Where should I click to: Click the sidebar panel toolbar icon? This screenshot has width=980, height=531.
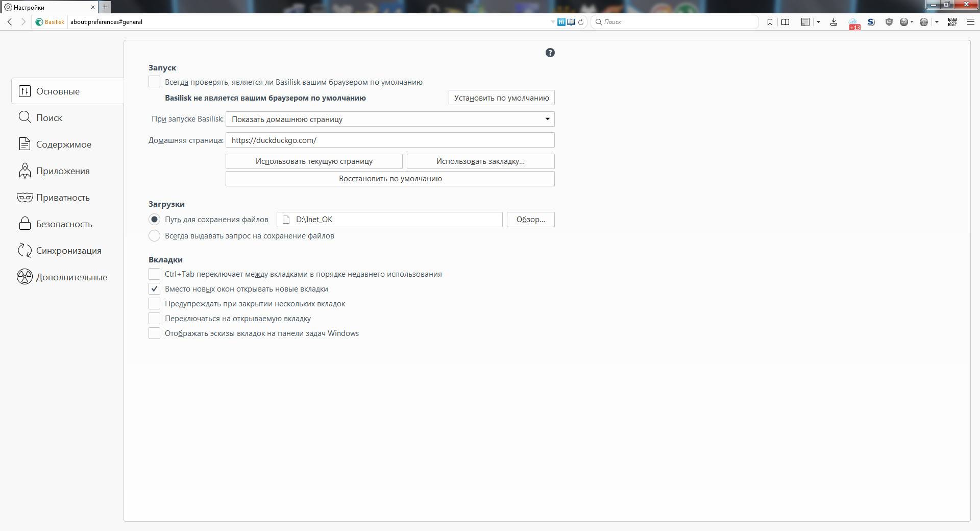pyautogui.click(x=805, y=22)
